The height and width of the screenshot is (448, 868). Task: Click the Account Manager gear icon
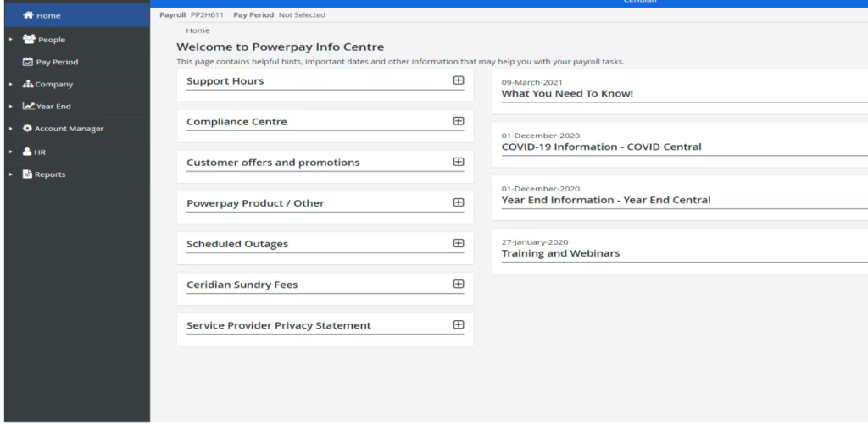27,129
